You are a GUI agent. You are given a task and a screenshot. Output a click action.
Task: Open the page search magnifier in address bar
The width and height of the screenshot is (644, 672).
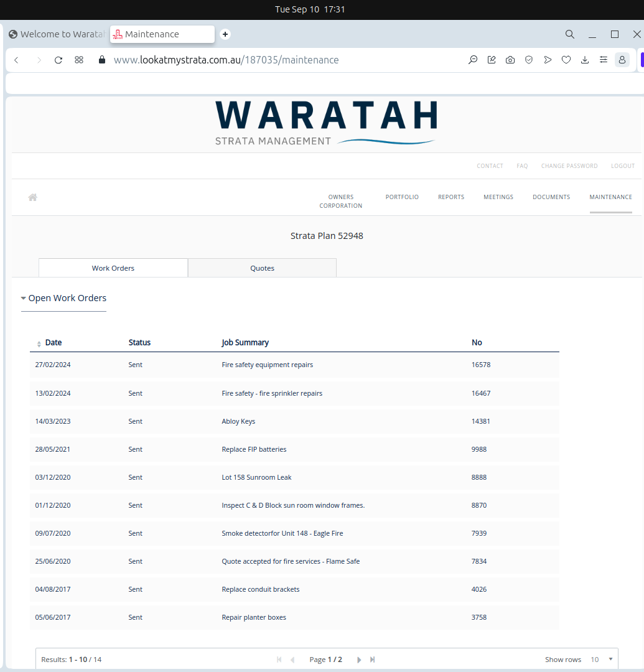473,60
